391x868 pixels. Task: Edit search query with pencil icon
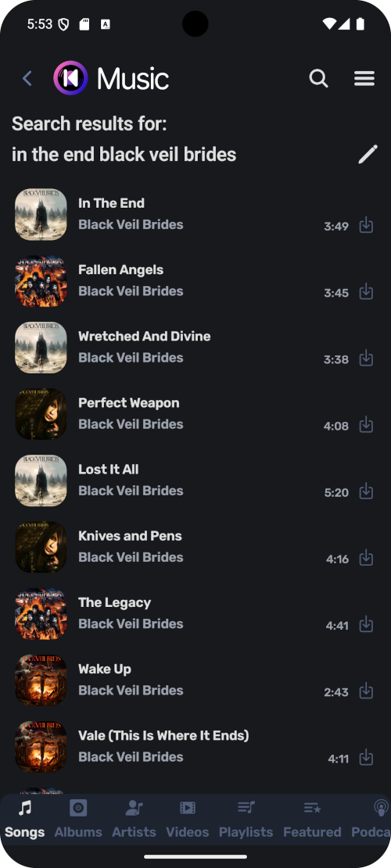(x=368, y=155)
